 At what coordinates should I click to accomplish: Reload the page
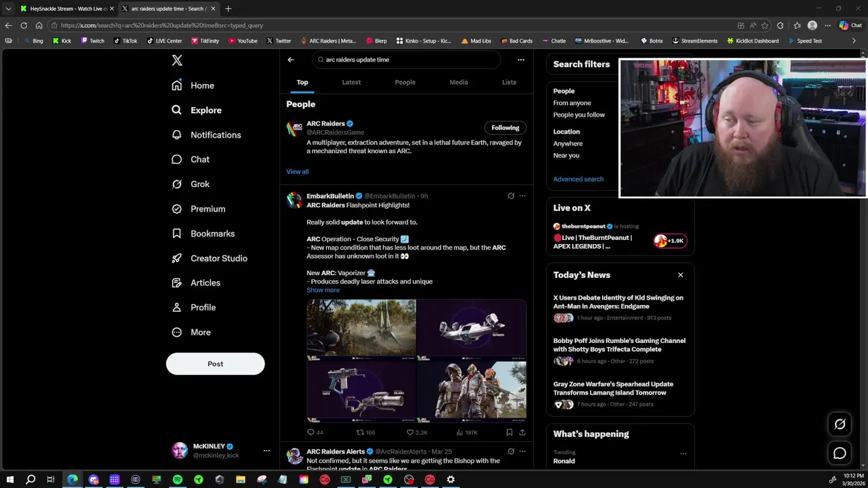click(24, 26)
